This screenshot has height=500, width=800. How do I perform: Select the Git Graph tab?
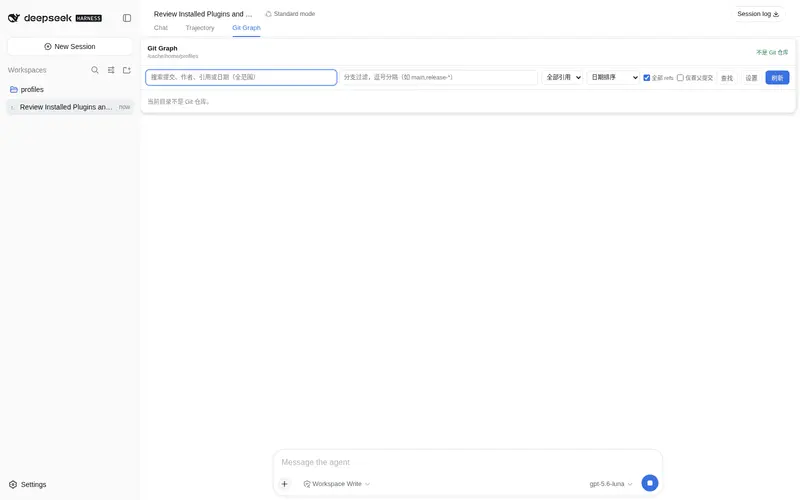click(x=246, y=28)
